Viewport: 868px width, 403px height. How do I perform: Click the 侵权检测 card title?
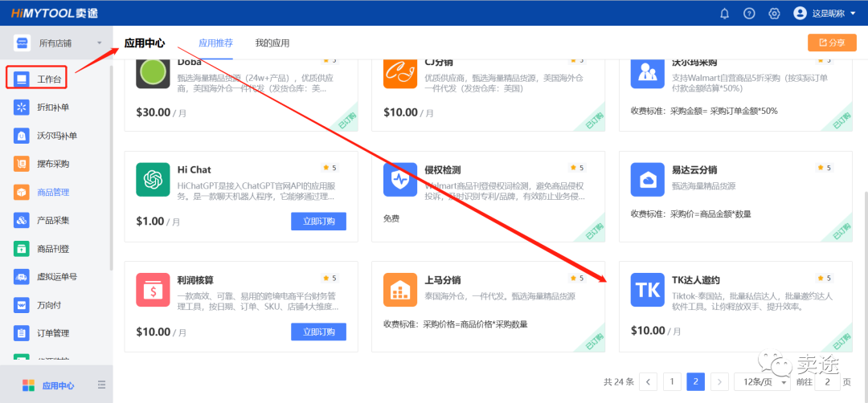click(x=443, y=169)
